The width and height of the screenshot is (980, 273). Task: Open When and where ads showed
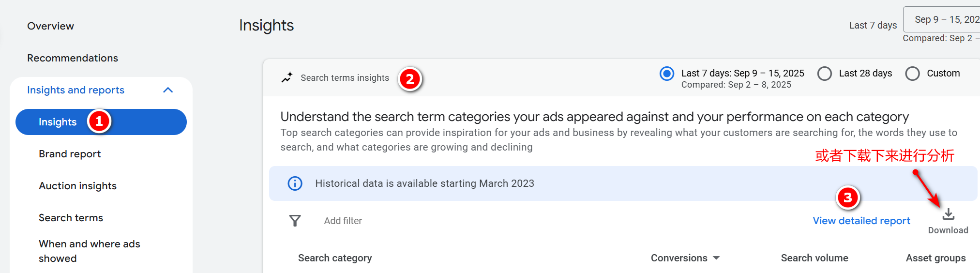click(x=89, y=251)
